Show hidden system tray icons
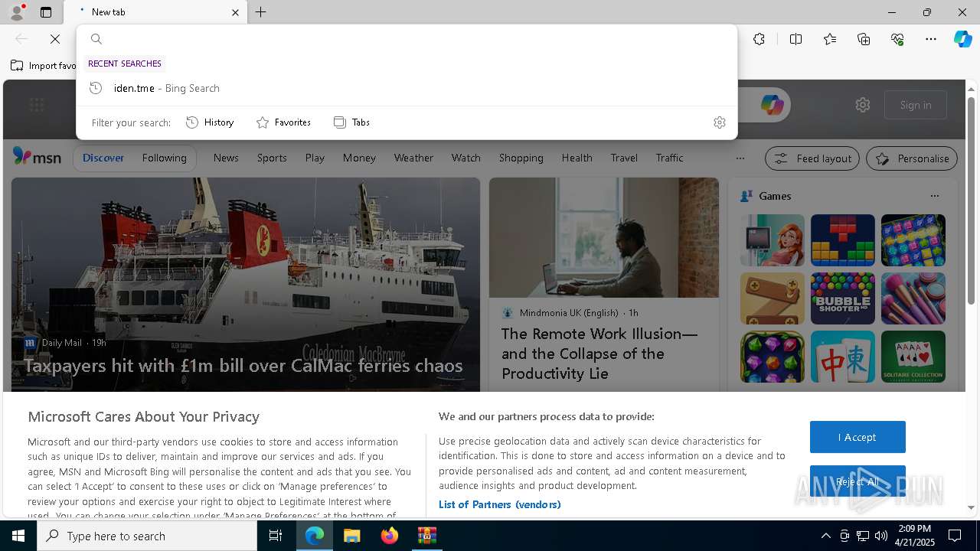 coord(825,536)
